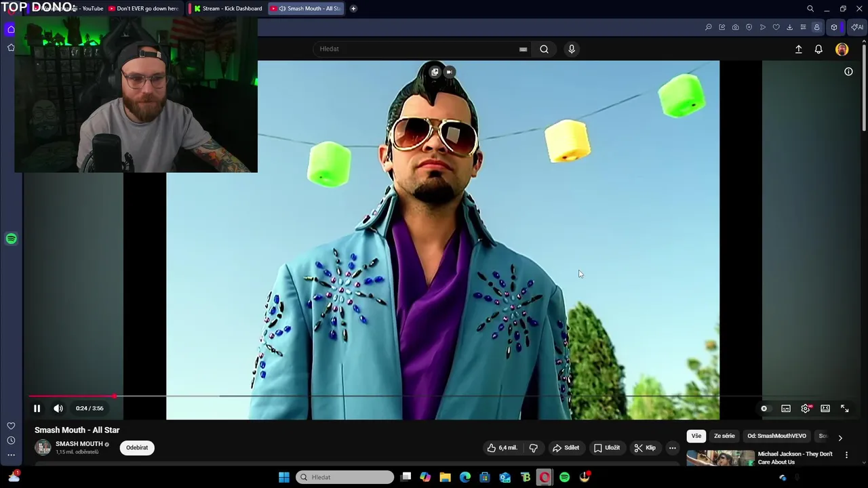Switch to Stream - Kick Dashboard tab
This screenshot has width=868, height=488.
click(229, 8)
